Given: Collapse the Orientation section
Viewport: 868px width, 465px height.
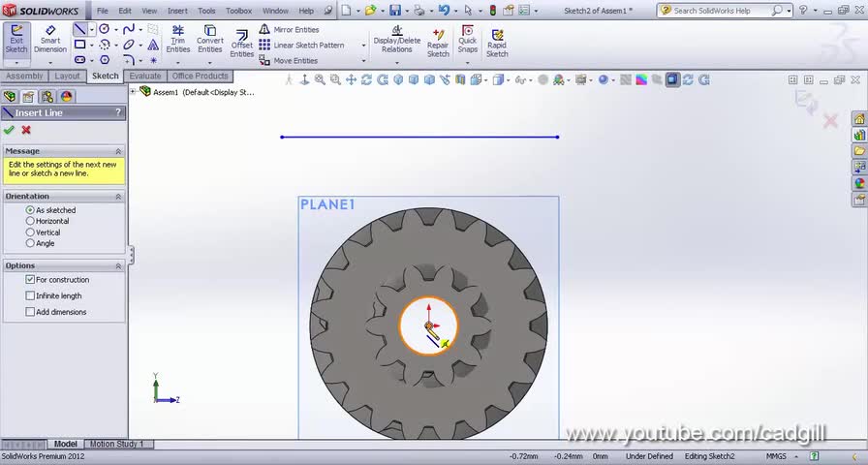Looking at the screenshot, I should coord(118,197).
